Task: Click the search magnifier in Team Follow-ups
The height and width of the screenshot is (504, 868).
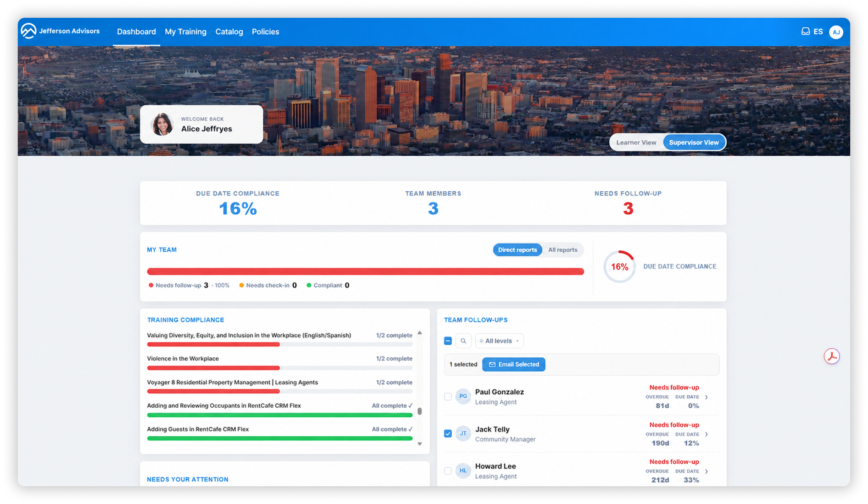Action: click(x=463, y=341)
